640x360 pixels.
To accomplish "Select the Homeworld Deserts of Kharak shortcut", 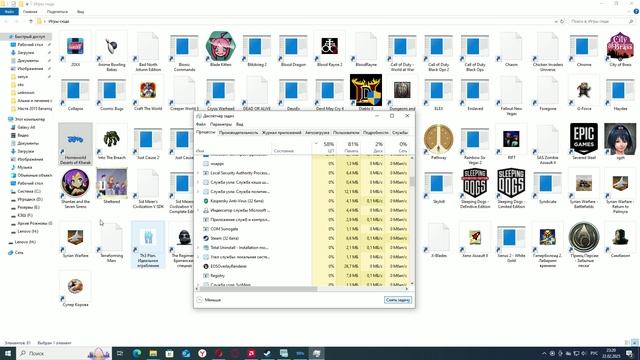I will 75,144.
